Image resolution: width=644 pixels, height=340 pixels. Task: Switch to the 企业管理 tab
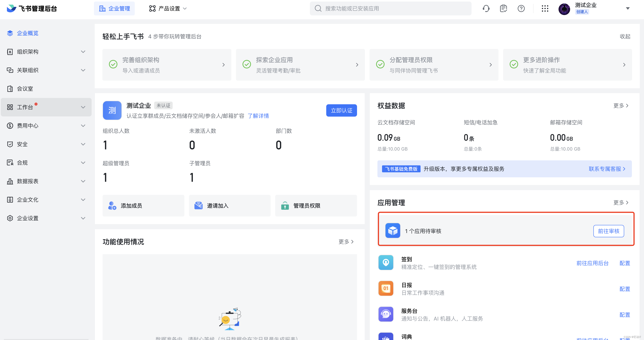(115, 8)
